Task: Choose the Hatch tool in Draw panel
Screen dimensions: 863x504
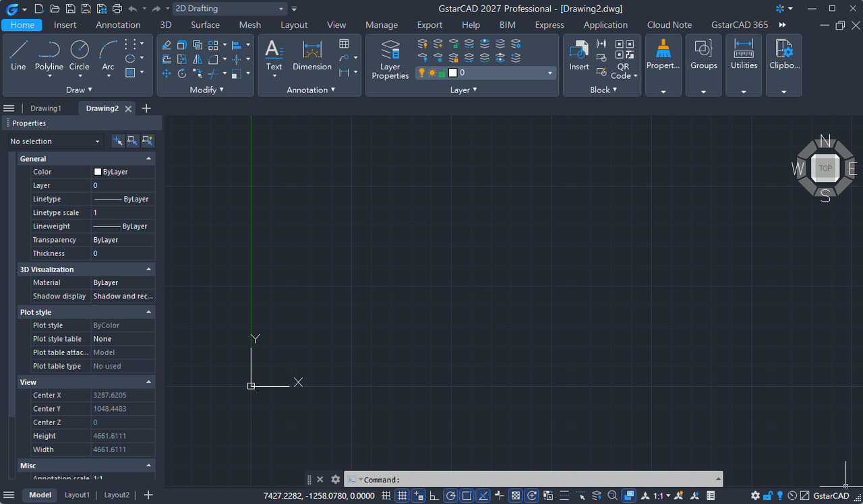Action: point(131,73)
